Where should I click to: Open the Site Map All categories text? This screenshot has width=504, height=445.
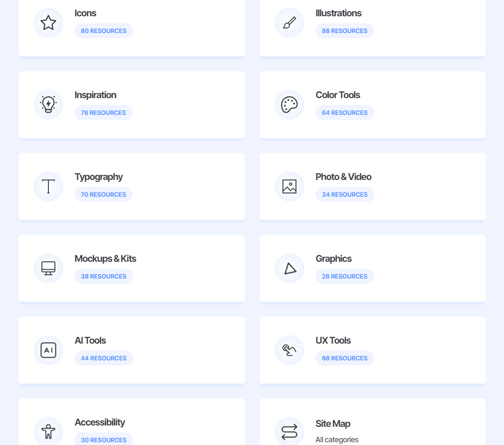click(x=337, y=439)
